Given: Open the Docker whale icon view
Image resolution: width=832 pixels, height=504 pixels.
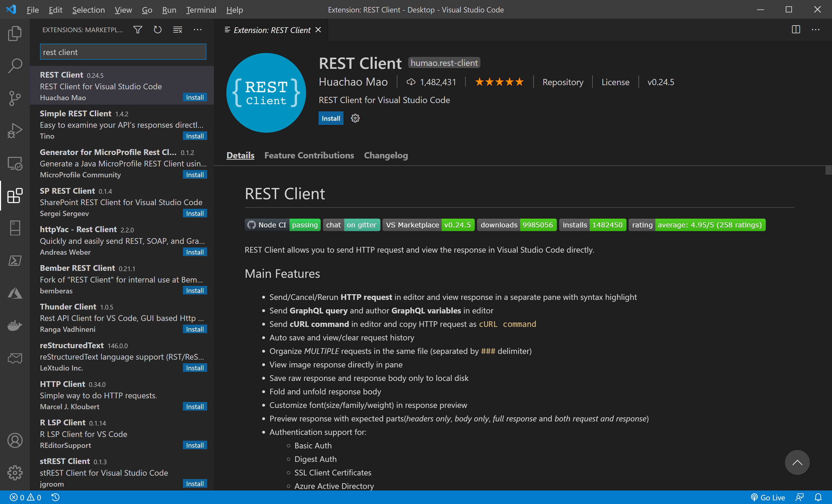Looking at the screenshot, I should (15, 326).
